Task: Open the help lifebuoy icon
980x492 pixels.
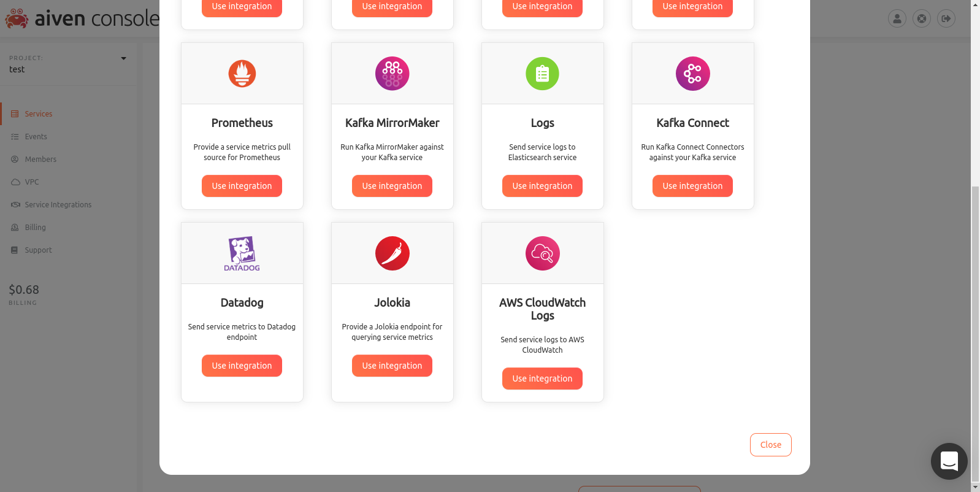Action: [921, 18]
